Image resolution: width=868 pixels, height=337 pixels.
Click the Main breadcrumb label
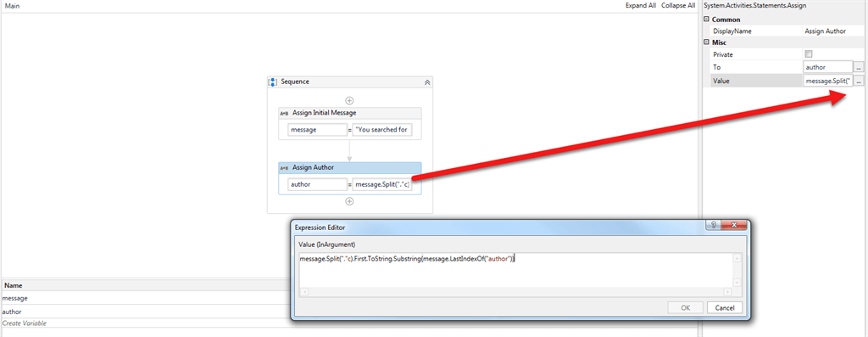pos(12,5)
